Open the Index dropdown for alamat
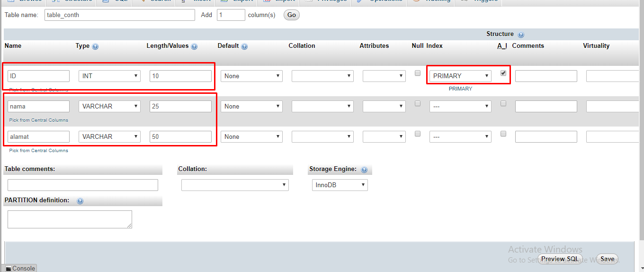Viewport: 644px width, 272px height. click(x=460, y=136)
